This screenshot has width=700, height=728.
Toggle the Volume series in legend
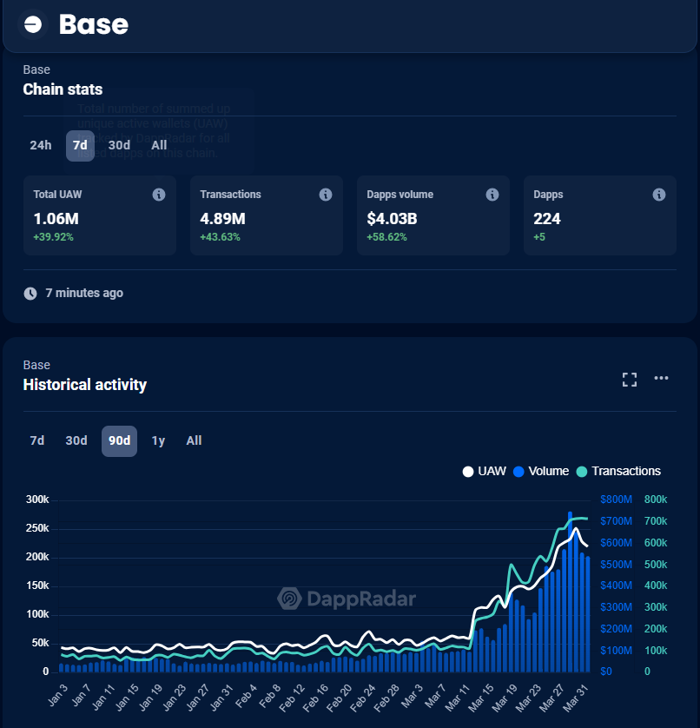click(x=541, y=471)
